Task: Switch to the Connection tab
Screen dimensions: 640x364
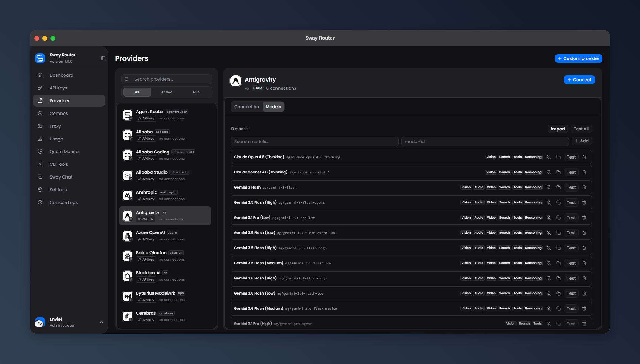Action: 247,107
